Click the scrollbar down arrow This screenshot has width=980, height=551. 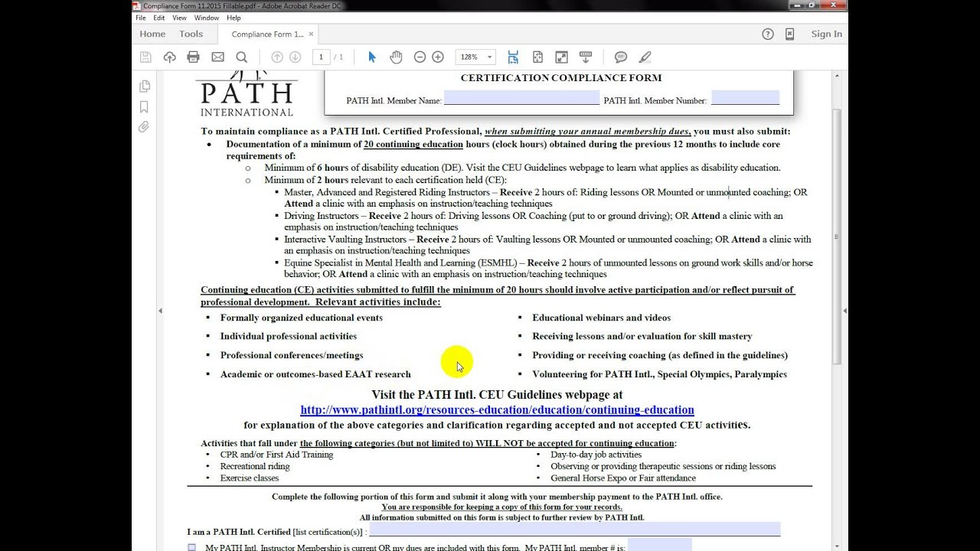pyautogui.click(x=837, y=546)
